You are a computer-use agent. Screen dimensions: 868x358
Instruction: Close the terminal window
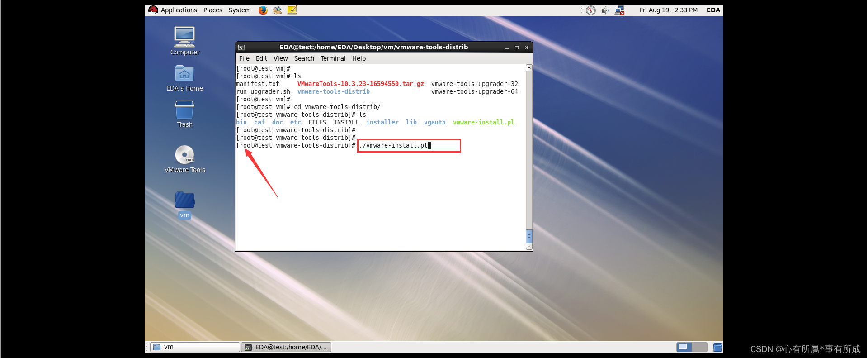coord(527,47)
